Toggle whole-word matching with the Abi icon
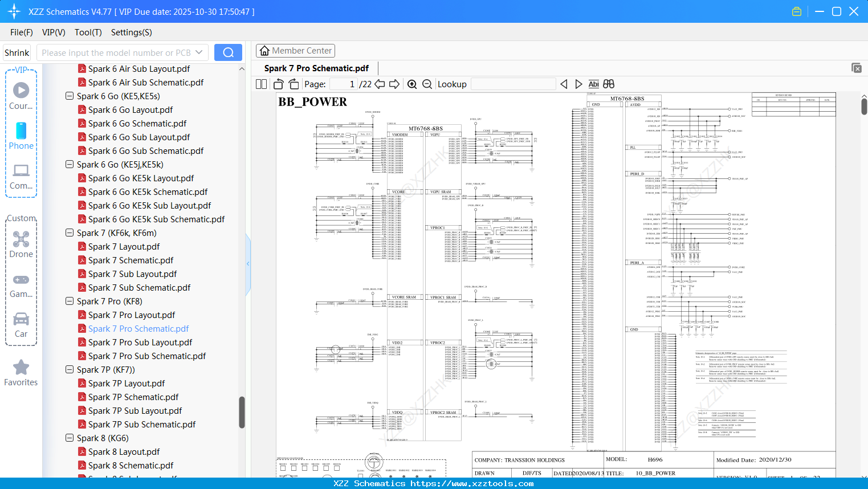 point(594,84)
